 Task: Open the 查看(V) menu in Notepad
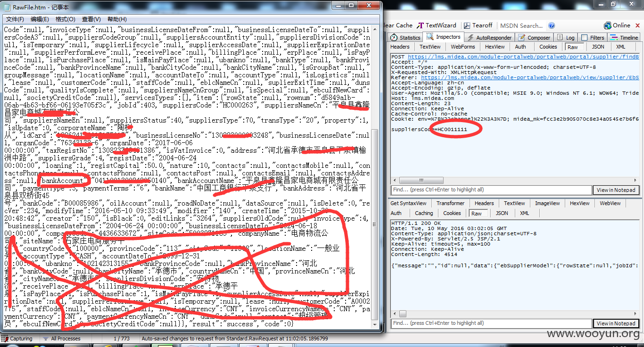coord(91,19)
